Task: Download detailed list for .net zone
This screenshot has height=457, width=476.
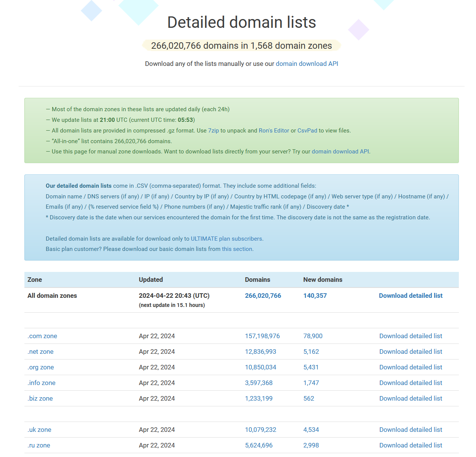Action: coord(411,352)
